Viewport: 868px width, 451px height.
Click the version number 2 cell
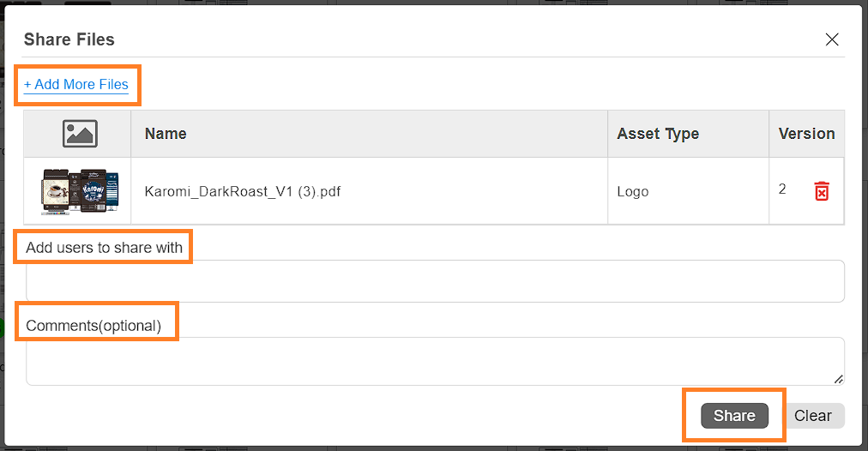pos(782,189)
